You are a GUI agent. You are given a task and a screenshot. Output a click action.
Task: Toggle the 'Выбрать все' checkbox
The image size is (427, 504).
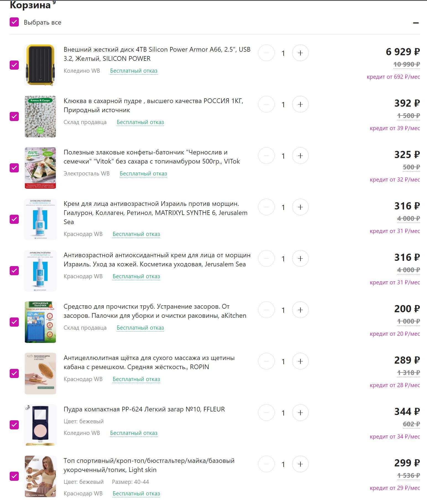tap(14, 22)
